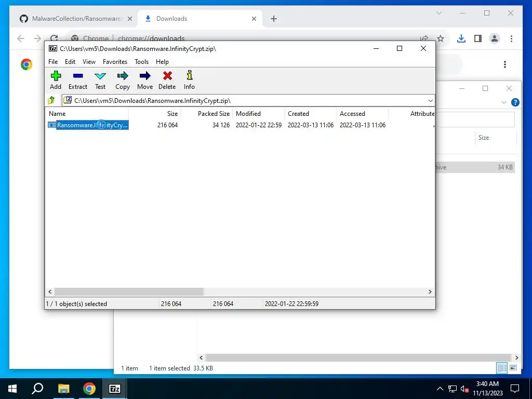The width and height of the screenshot is (532, 399).
Task: Click the Size column header in Explorer
Action: tap(495, 137)
